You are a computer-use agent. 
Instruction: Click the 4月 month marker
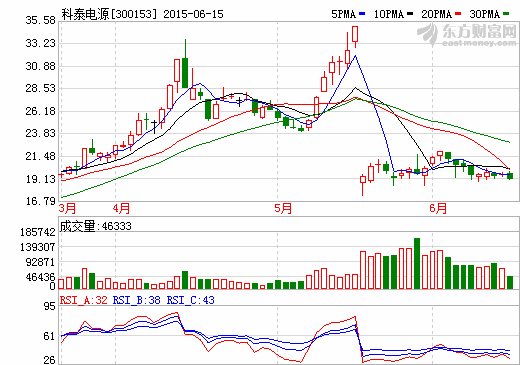coord(121,209)
